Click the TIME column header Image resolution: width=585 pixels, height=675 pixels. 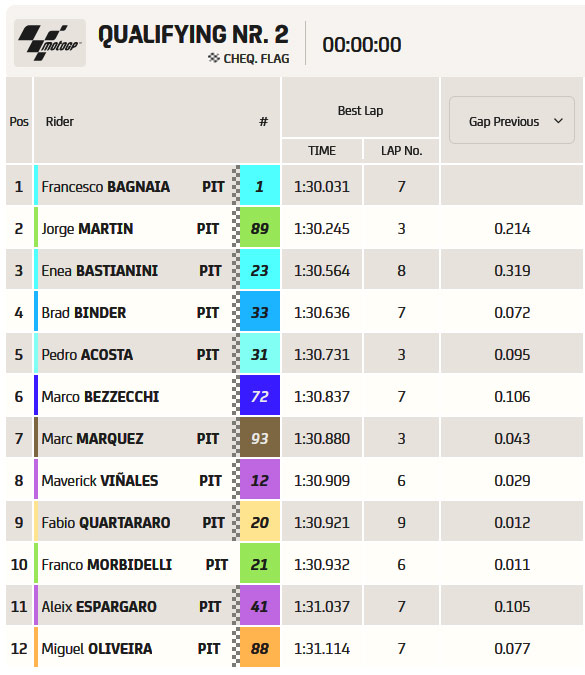[322, 151]
